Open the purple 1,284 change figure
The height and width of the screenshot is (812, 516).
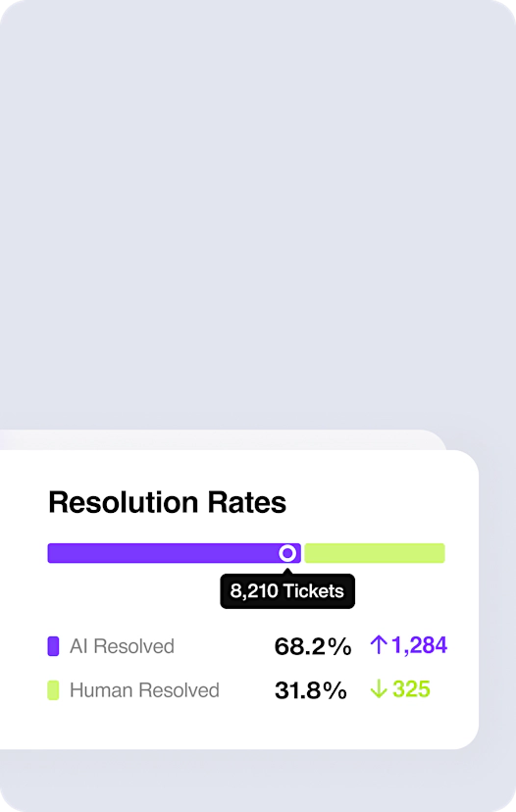419,645
